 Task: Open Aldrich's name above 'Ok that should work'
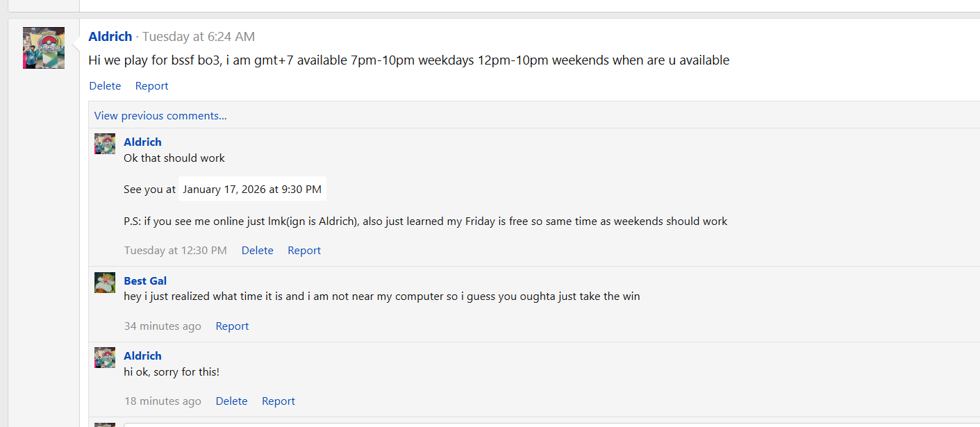pyautogui.click(x=142, y=142)
